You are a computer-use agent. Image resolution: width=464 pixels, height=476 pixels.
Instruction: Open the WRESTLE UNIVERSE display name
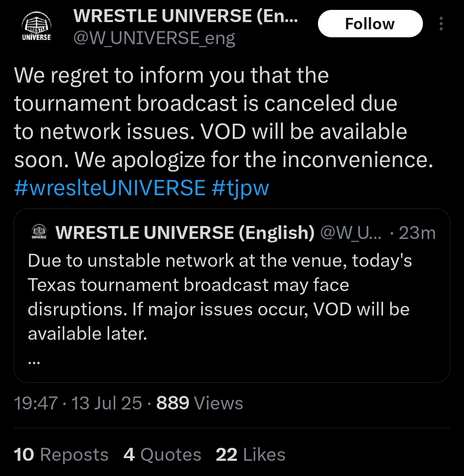click(x=185, y=16)
